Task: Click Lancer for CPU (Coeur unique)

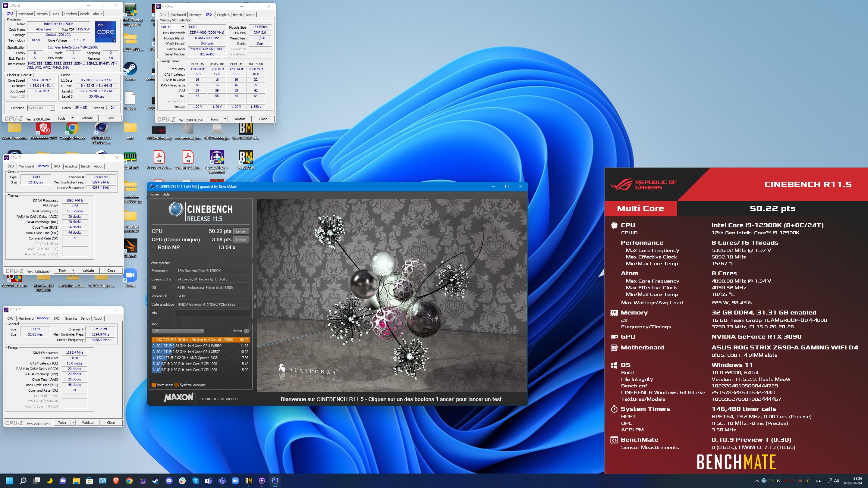Action: point(241,240)
